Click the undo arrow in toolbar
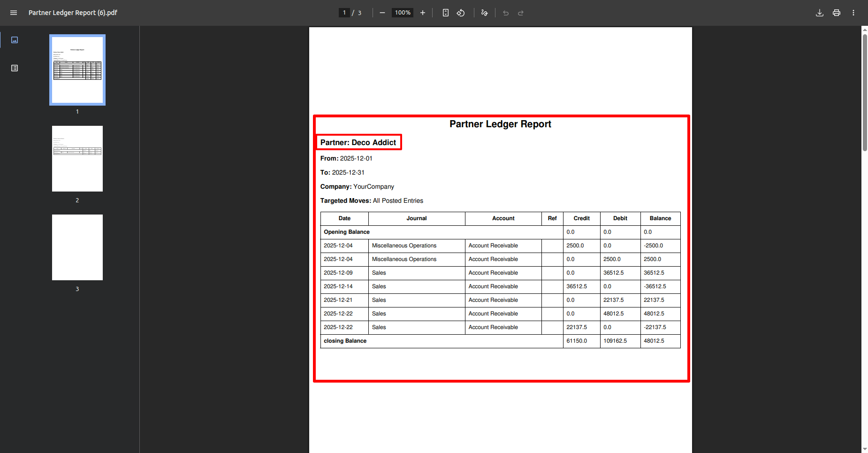 pos(506,13)
